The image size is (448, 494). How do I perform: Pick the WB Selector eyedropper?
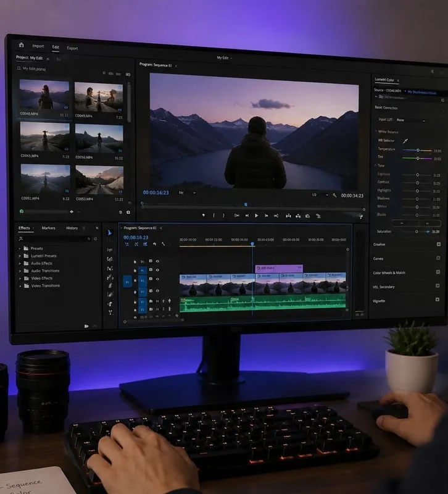pos(405,141)
